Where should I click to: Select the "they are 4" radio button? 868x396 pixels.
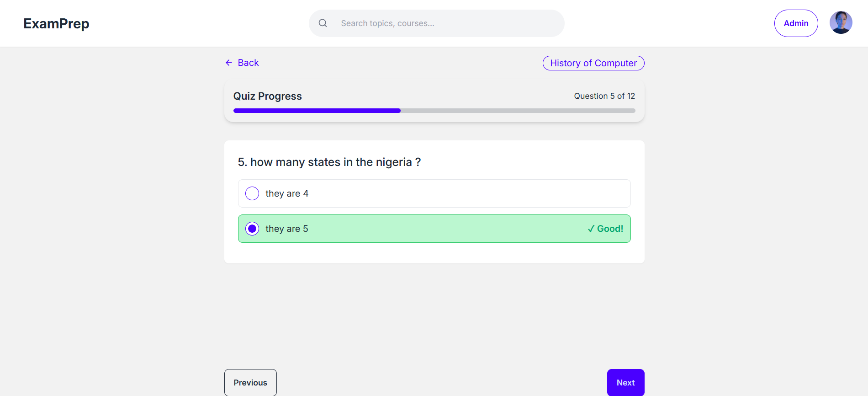[x=252, y=193]
